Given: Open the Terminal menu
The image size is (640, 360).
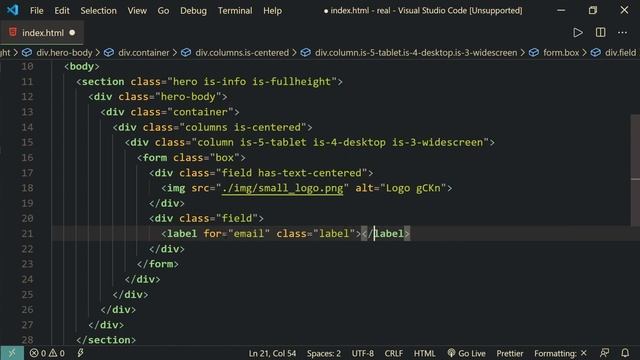Looking at the screenshot, I should [x=235, y=11].
